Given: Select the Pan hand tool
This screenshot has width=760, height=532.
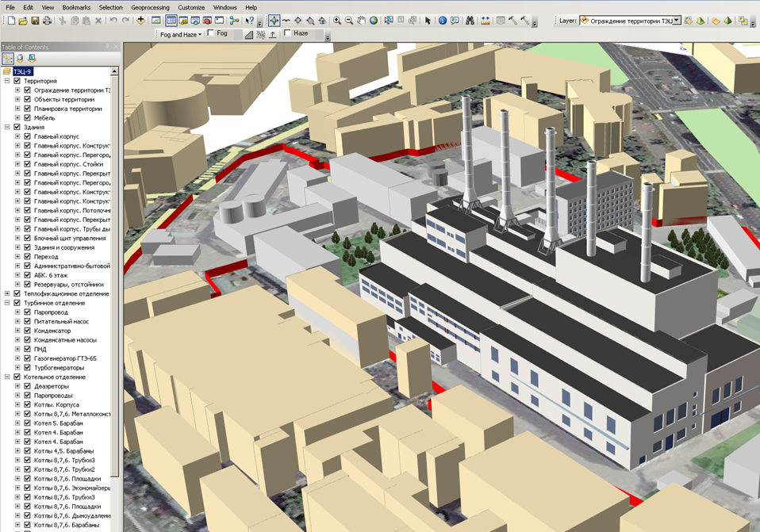Looking at the screenshot, I should point(361,20).
